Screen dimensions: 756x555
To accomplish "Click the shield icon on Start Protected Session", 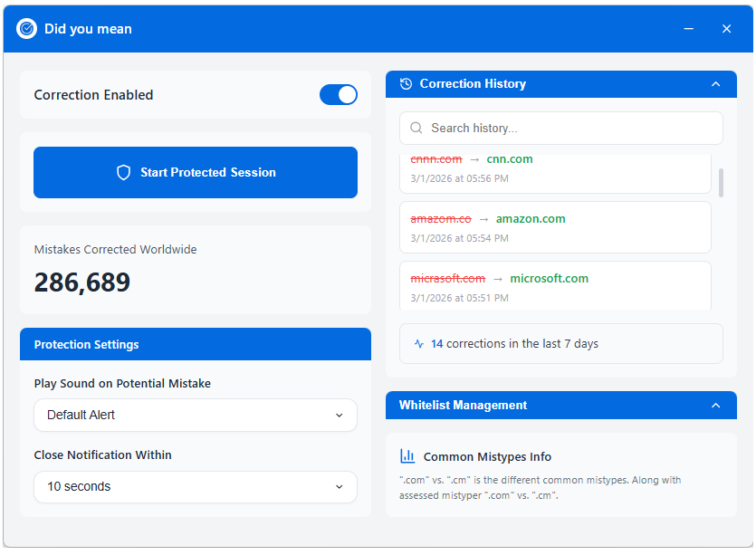I will (x=124, y=173).
